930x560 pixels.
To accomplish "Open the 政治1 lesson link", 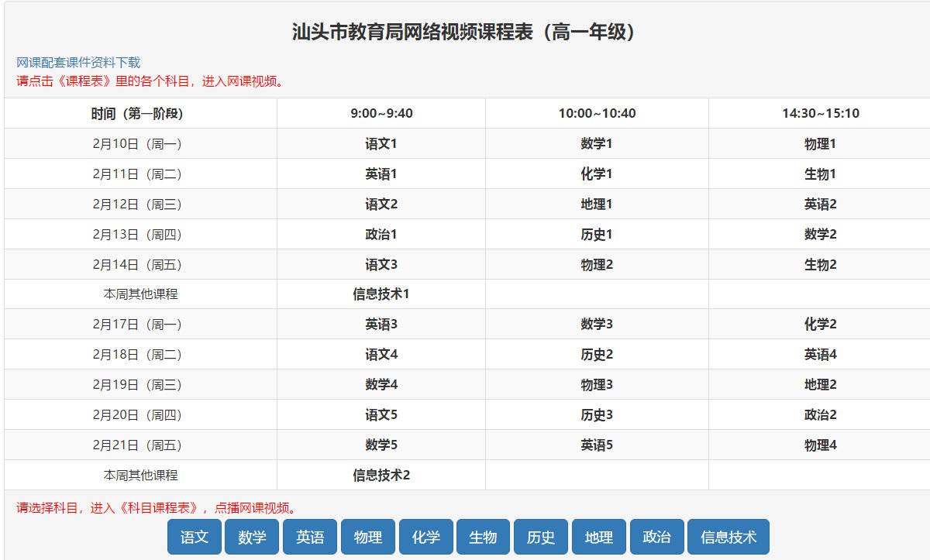I will [x=381, y=235].
